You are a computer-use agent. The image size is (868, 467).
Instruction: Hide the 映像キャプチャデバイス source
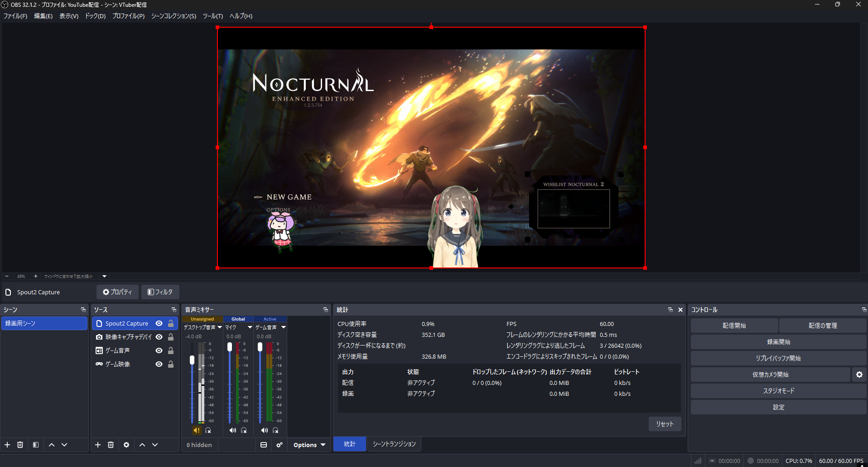click(159, 337)
